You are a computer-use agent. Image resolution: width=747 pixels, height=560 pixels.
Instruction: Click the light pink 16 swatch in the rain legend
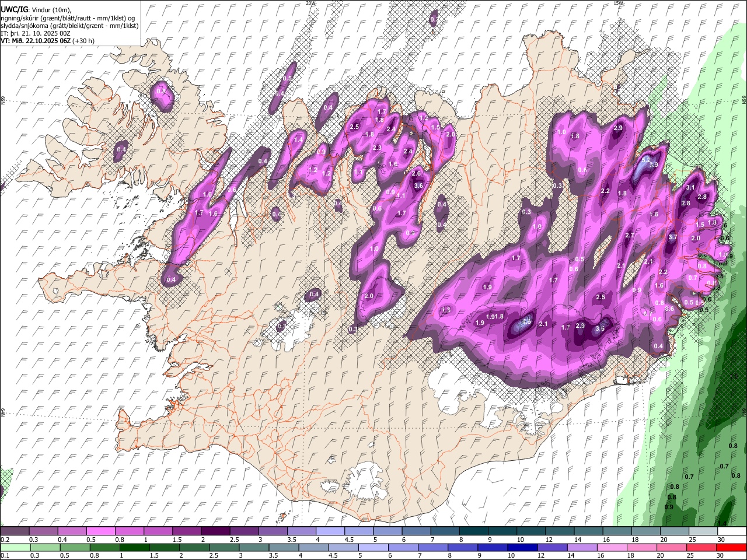612,547
